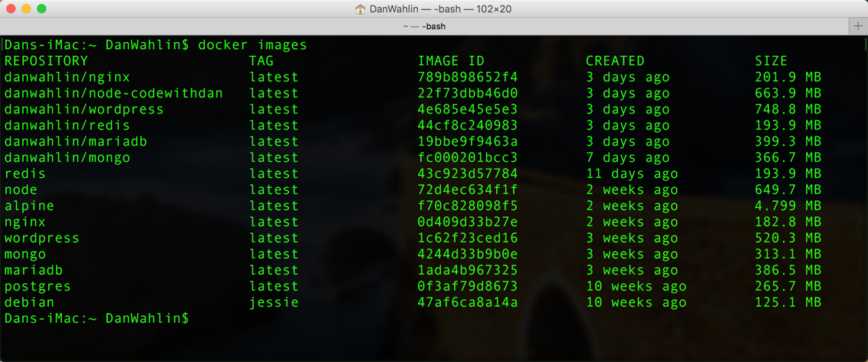Viewport: 868px width, 362px height.
Task: Click the 386.5 MB size value
Action: point(788,271)
